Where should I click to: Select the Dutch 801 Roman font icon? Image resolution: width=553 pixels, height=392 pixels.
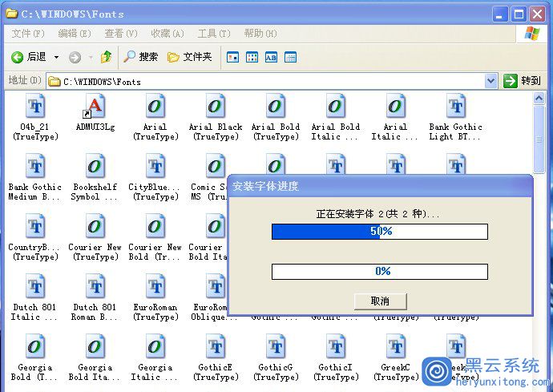pos(95,286)
